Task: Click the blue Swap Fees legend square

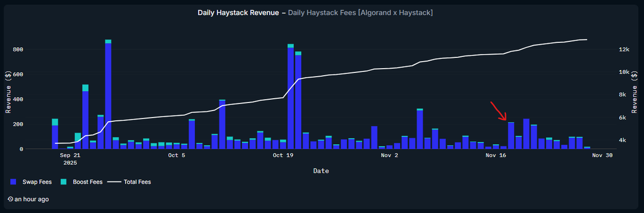Action: pos(13,181)
